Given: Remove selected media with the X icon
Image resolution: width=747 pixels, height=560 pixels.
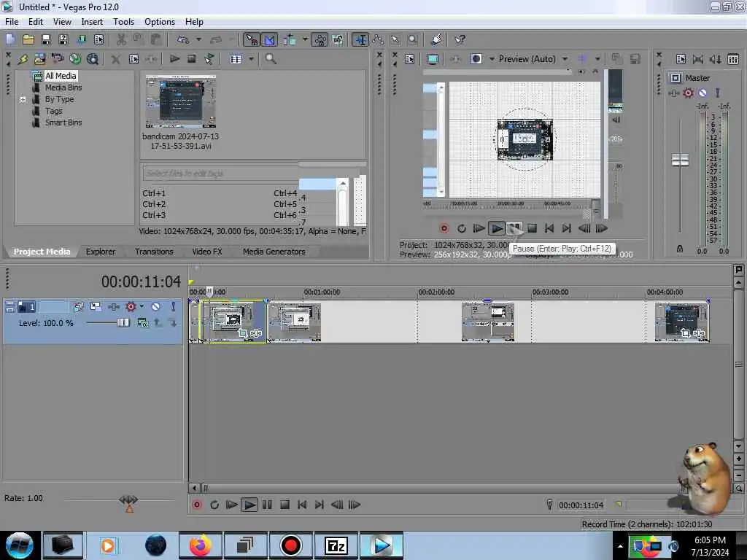Looking at the screenshot, I should click(115, 59).
